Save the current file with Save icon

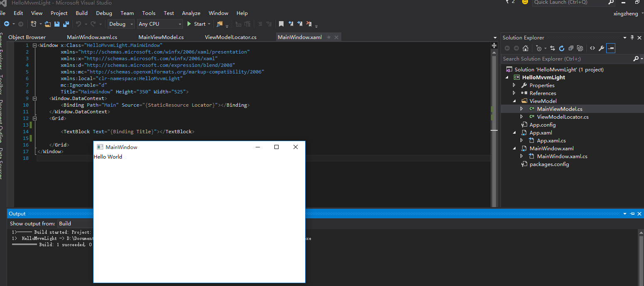coord(57,24)
